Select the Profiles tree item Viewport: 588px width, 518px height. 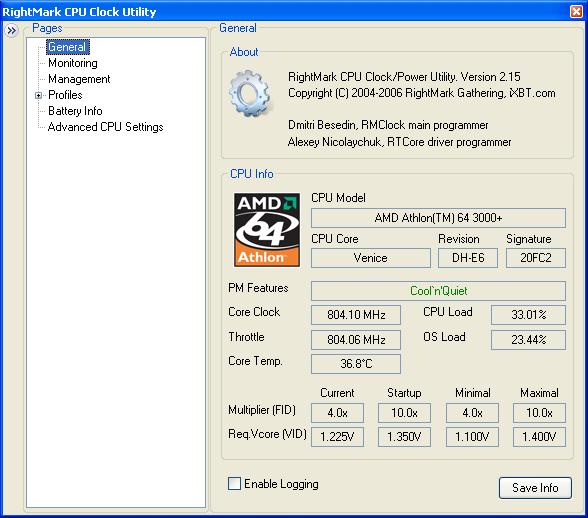coord(65,95)
